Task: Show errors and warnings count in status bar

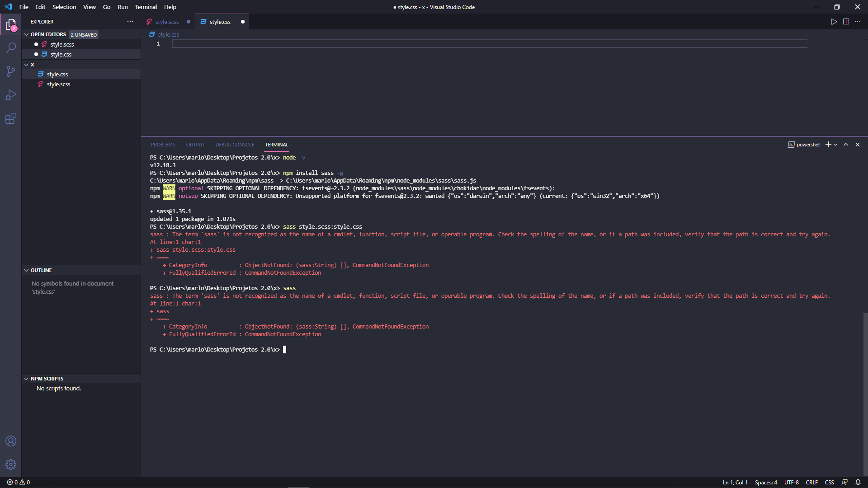Action: pyautogui.click(x=19, y=482)
